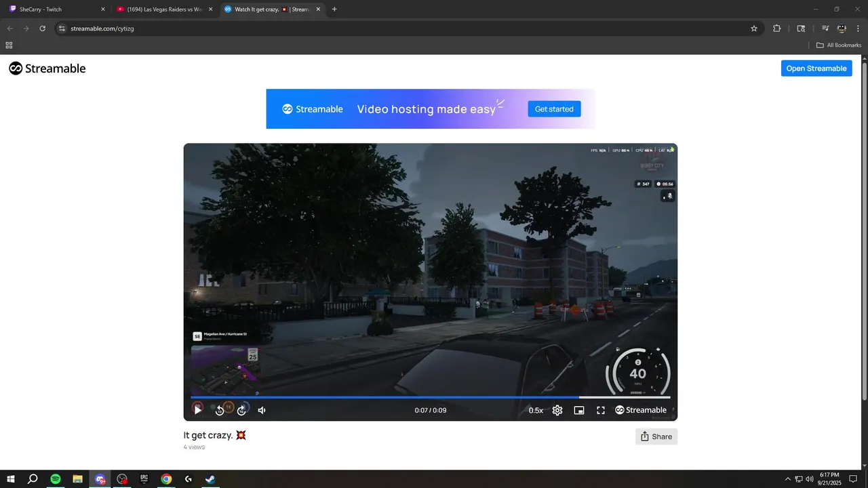This screenshot has width=868, height=488.
Task: Open the Apps grid in bookmarks bar
Action: [x=9, y=45]
